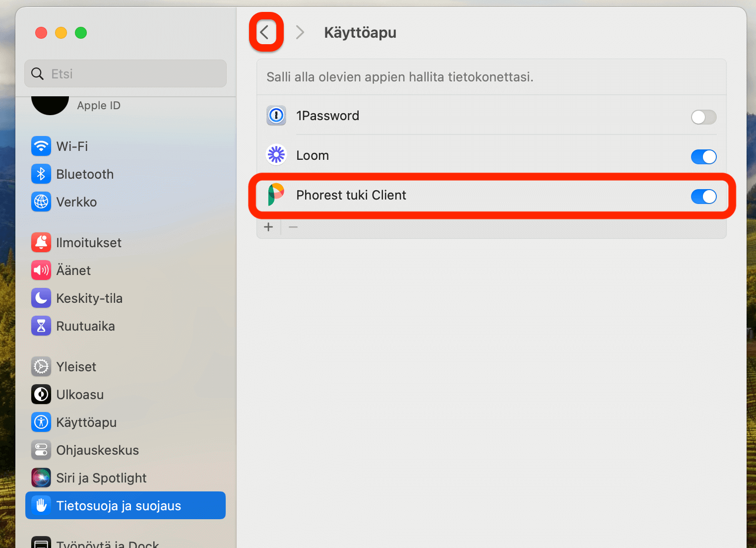756x548 pixels.
Task: Open Ruutuaika settings
Action: tap(85, 326)
